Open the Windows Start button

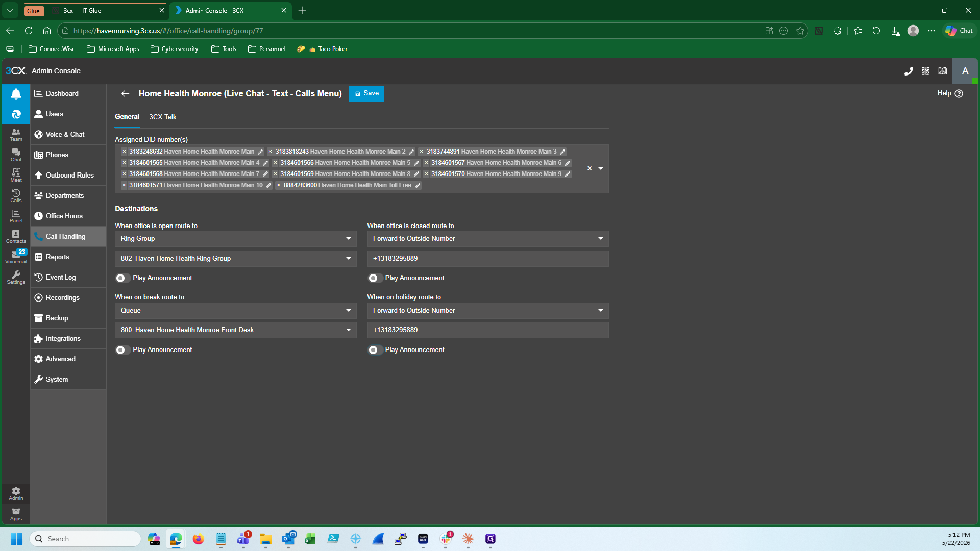point(16,539)
